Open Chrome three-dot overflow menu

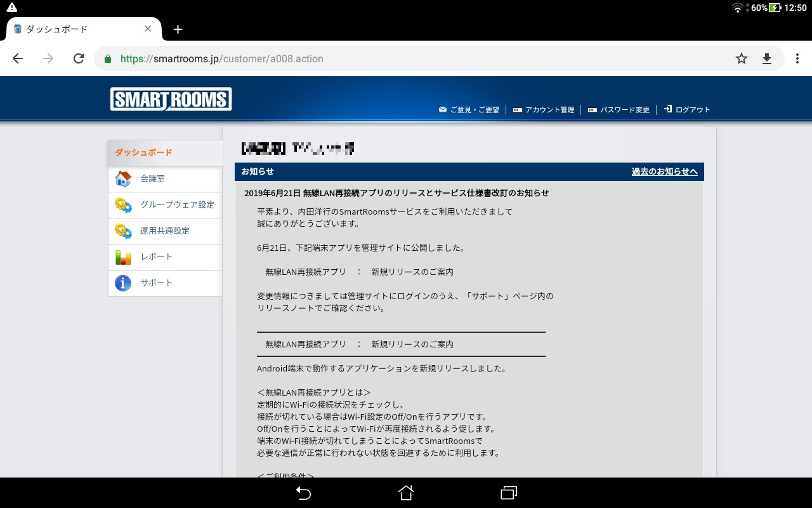pyautogui.click(x=797, y=58)
